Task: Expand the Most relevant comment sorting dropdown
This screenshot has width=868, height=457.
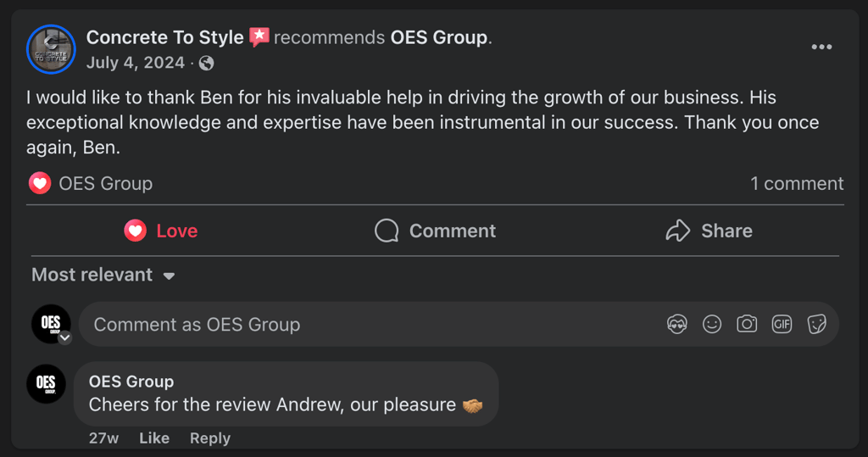Action: [103, 276]
